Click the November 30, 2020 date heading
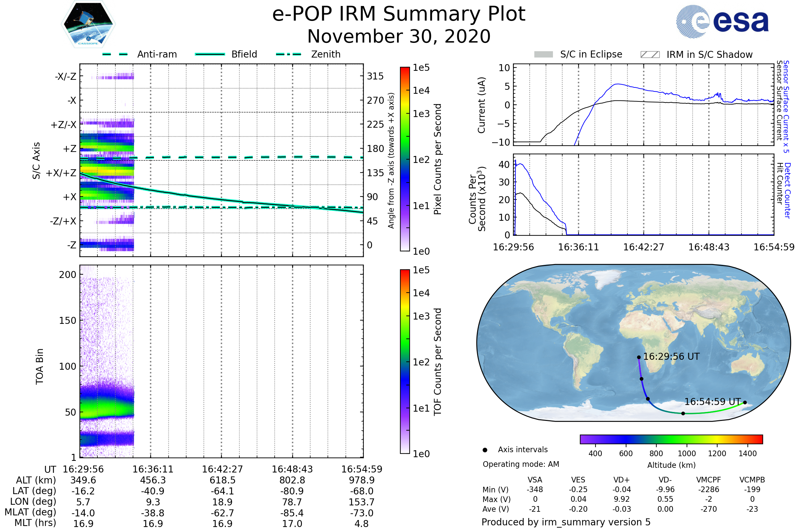 [399, 37]
